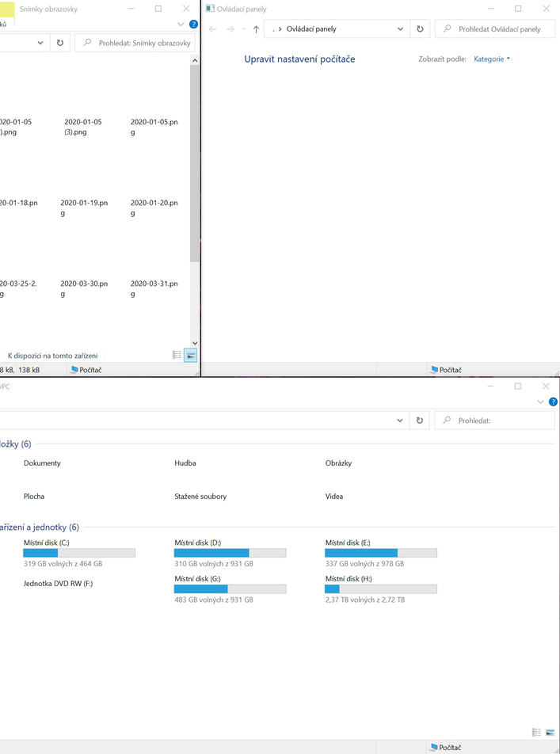Go back in Ovládací panely window
The height and width of the screenshot is (754, 560).
click(x=212, y=29)
